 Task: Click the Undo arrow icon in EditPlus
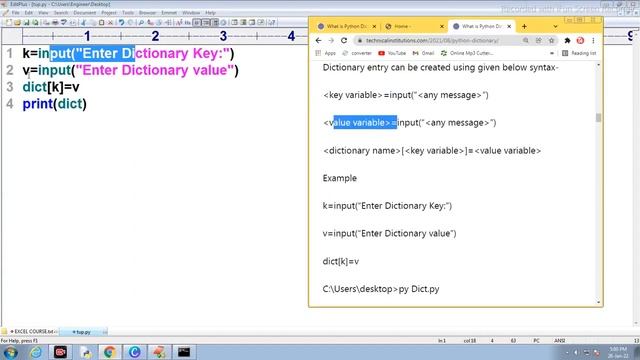coord(121,22)
